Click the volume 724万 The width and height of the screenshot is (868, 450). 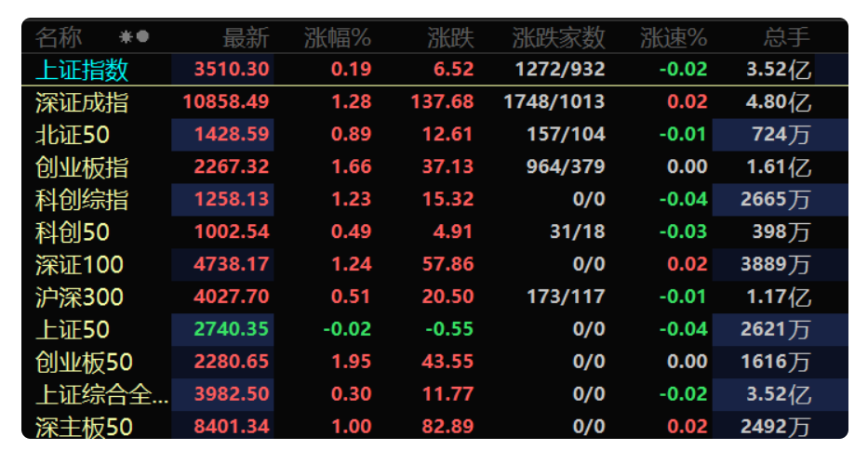(x=781, y=134)
